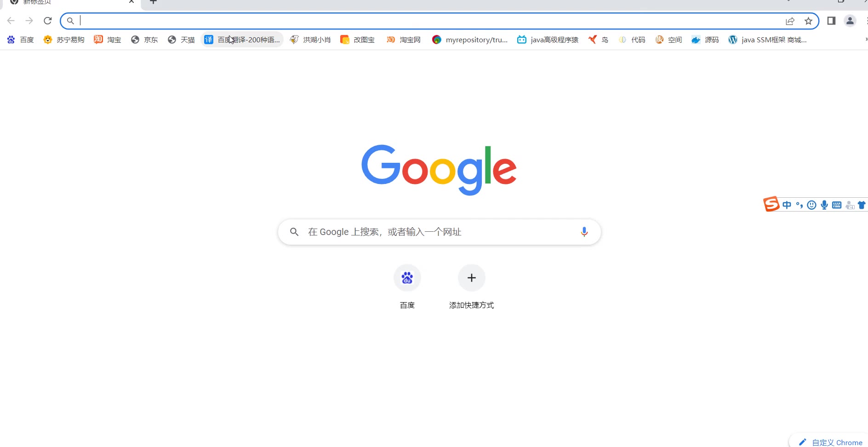The width and height of the screenshot is (868, 447).
Task: Open the 京东 bookmark
Action: point(144,40)
